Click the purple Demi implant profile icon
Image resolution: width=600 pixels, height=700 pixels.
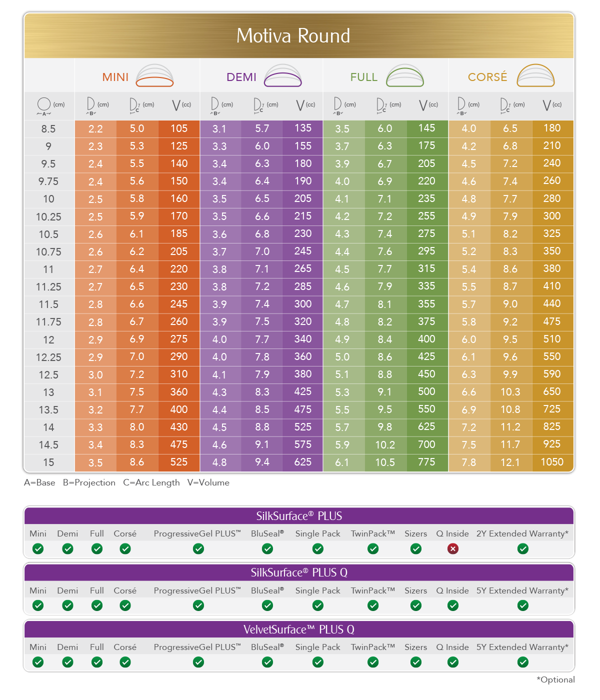pos(283,76)
